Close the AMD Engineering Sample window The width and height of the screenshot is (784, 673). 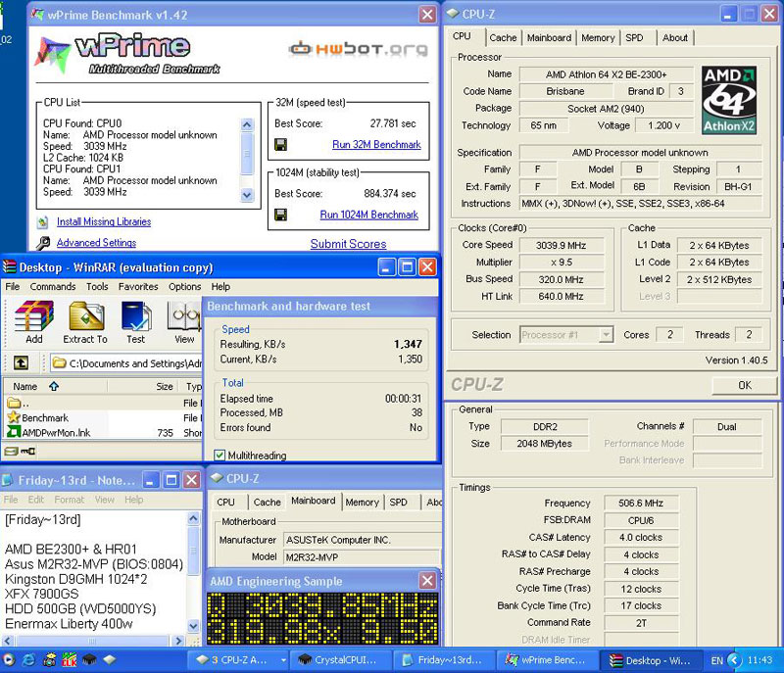427,581
